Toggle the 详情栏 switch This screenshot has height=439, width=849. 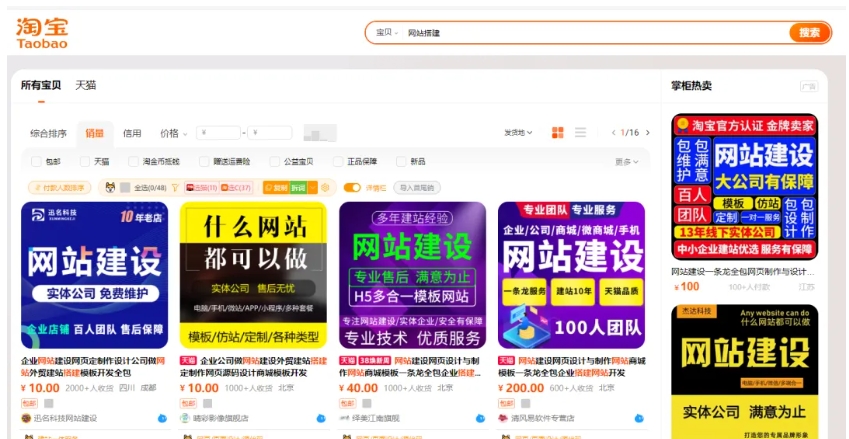pyautogui.click(x=352, y=188)
